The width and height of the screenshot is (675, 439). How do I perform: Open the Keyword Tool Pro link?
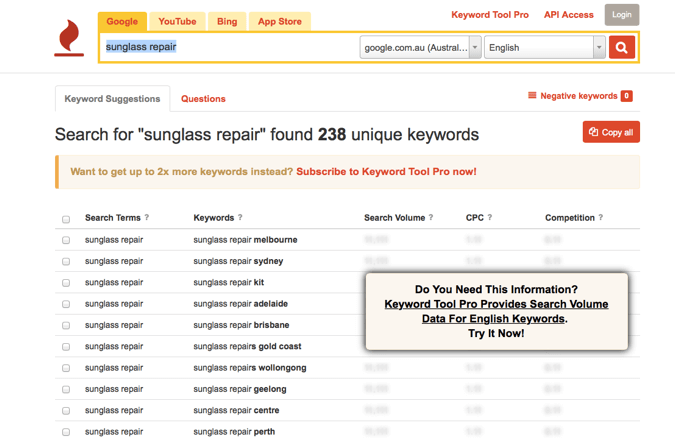490,15
